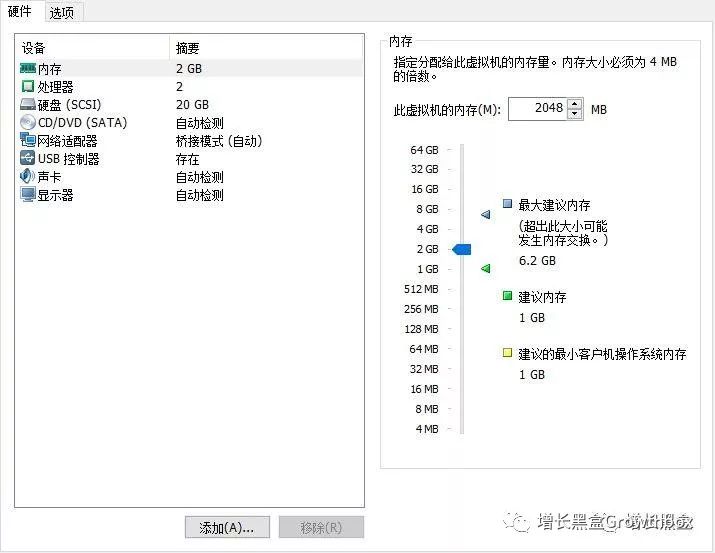715x553 pixels.
Task: Click the 6.2 GB maximum memory value
Action: point(537,261)
